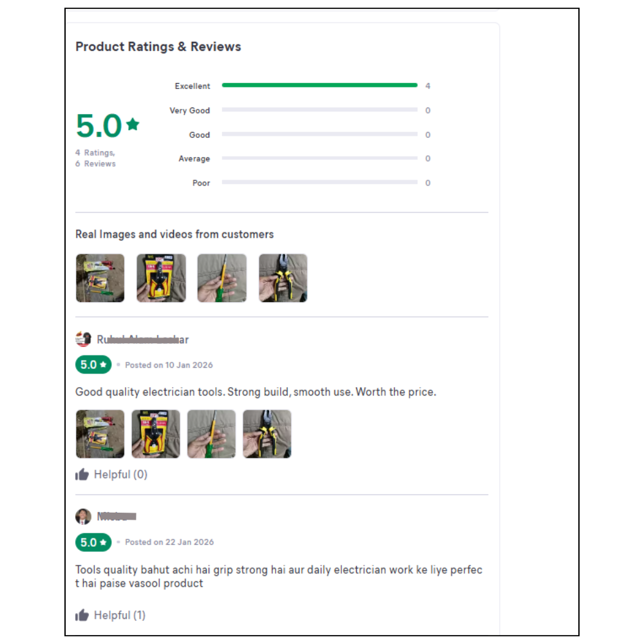Screen dimensions: 644x644
Task: Click the first reviewer's profile avatar
Action: point(83,339)
